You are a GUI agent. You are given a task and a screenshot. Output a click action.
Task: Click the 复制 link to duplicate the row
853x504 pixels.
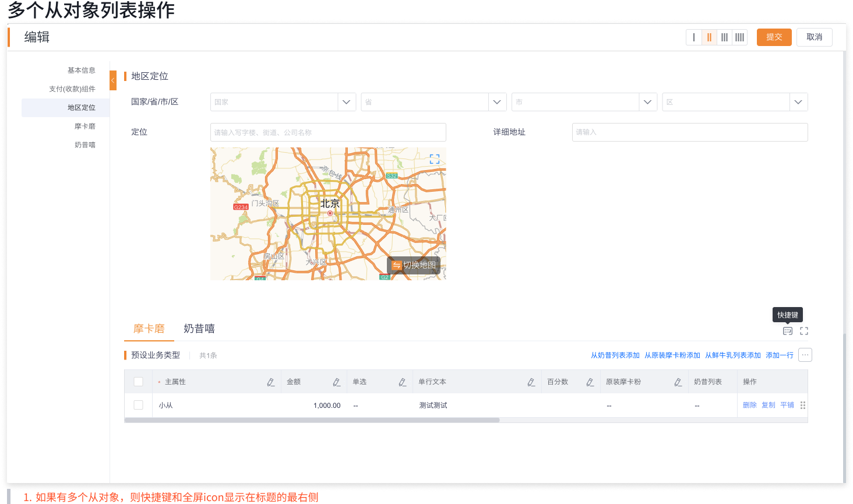pos(767,404)
